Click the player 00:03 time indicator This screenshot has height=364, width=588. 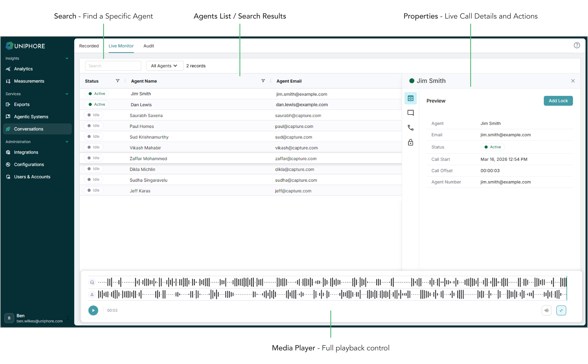pos(112,310)
